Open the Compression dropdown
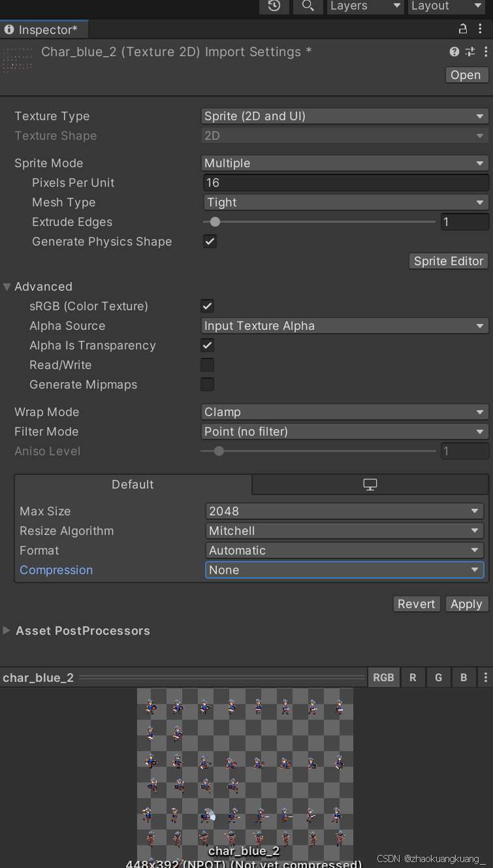This screenshot has width=493, height=868. [345, 570]
